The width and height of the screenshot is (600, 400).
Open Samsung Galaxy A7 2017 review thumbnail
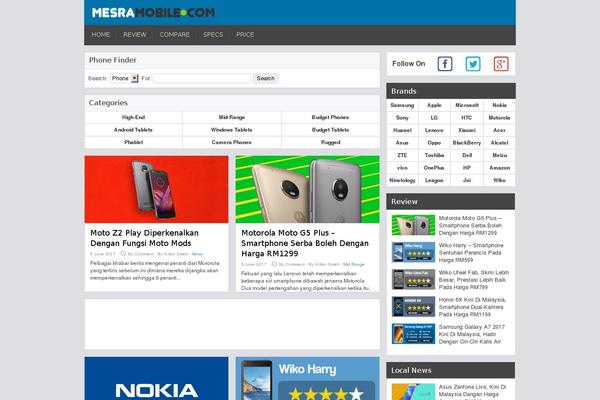point(413,334)
